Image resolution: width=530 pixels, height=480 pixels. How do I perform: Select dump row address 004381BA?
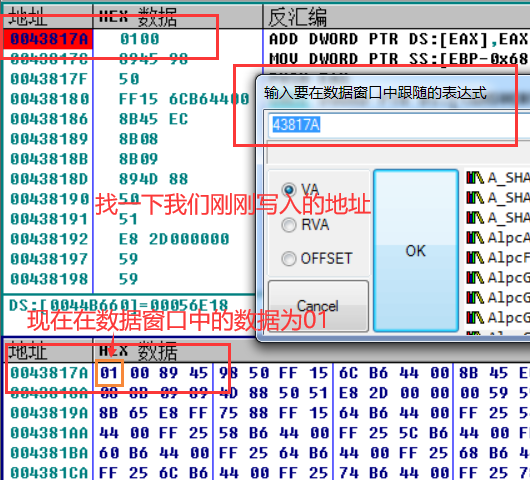click(49, 453)
